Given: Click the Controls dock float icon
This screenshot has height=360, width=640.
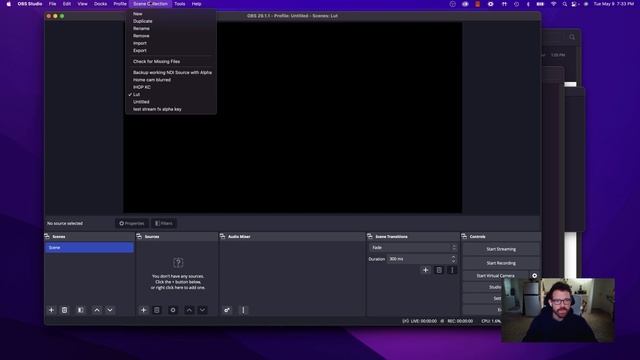Looking at the screenshot, I should click(x=464, y=236).
